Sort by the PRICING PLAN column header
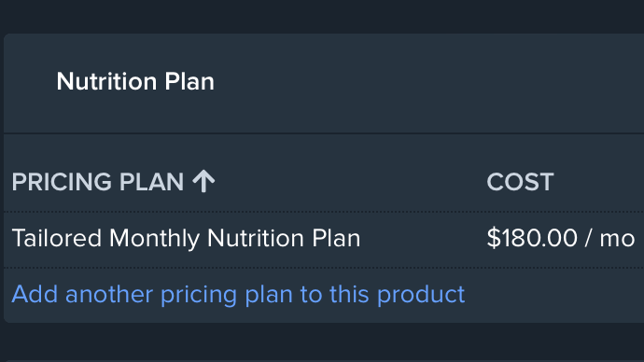 pos(113,181)
